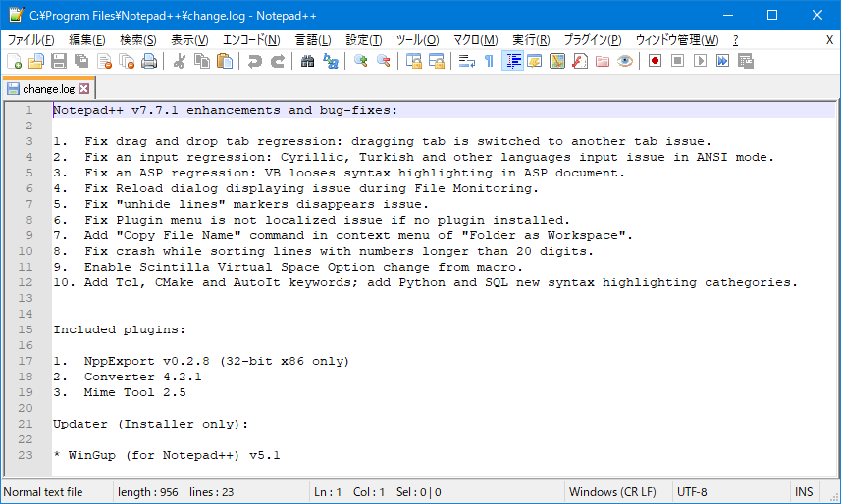Open Find with the binoculars icon
The width and height of the screenshot is (841, 504).
click(307, 61)
